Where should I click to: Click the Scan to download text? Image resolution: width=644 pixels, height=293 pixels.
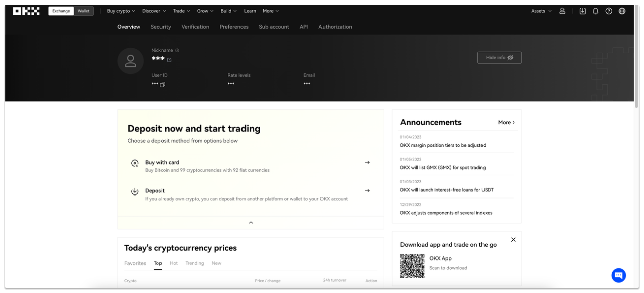pyautogui.click(x=448, y=268)
